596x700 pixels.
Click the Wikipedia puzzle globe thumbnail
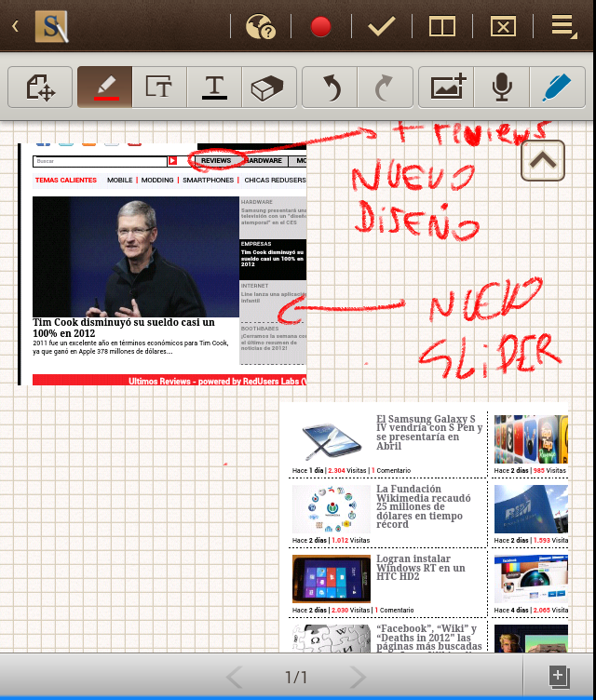click(x=332, y=639)
